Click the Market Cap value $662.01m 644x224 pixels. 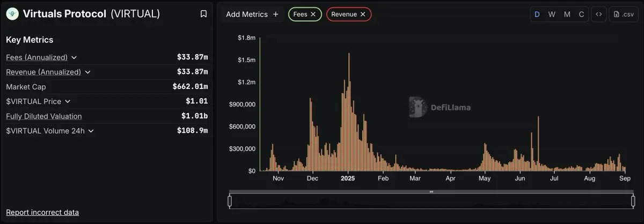[x=190, y=86]
